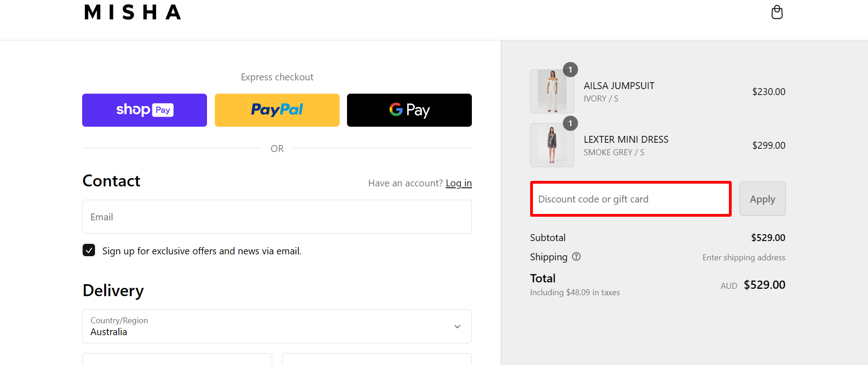Screen dimensions: 868x365
Task: Focus the discount code or gift card field
Action: coord(630,199)
